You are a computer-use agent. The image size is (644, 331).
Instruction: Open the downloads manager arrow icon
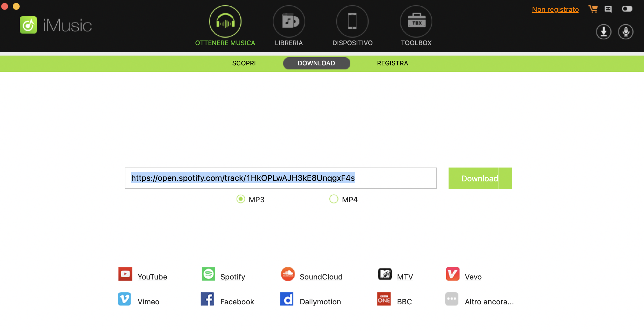tap(604, 32)
